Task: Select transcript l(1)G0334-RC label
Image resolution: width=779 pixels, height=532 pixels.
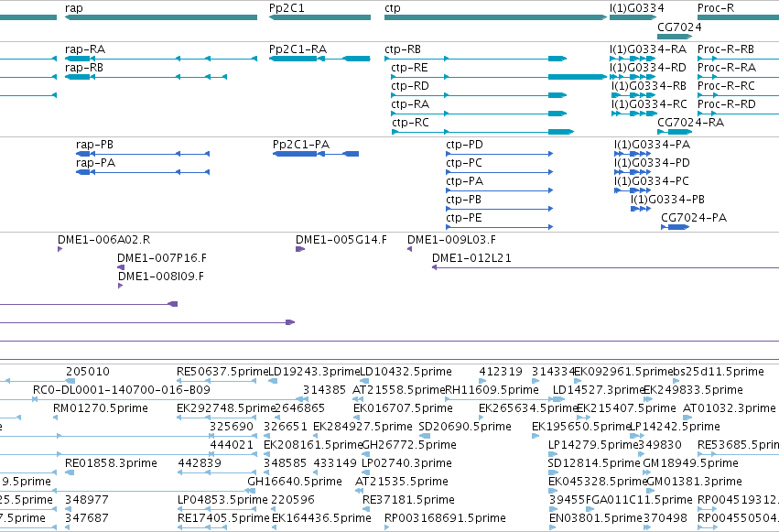Action: click(x=649, y=104)
